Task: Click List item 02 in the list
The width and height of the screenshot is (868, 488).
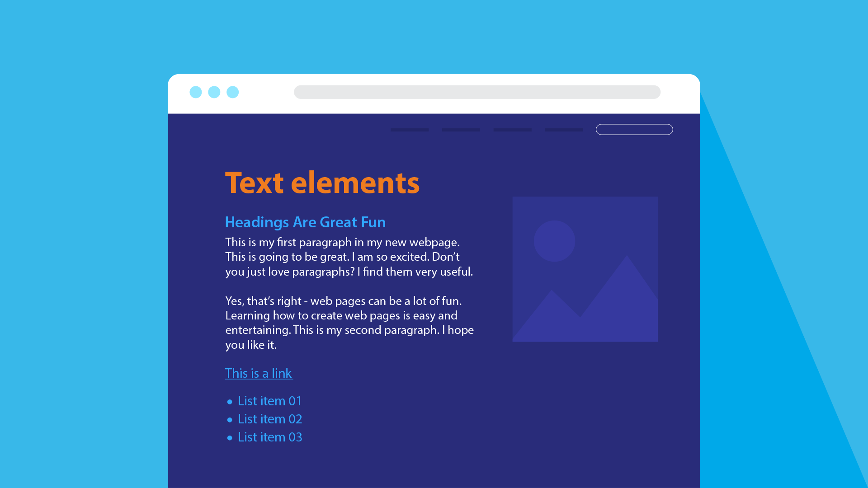Action: pyautogui.click(x=270, y=419)
